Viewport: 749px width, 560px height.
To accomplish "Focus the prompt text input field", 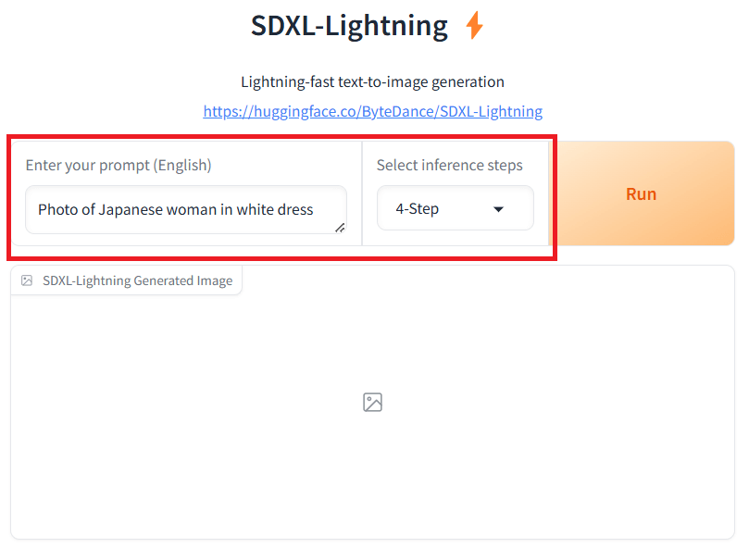I will tap(185, 209).
